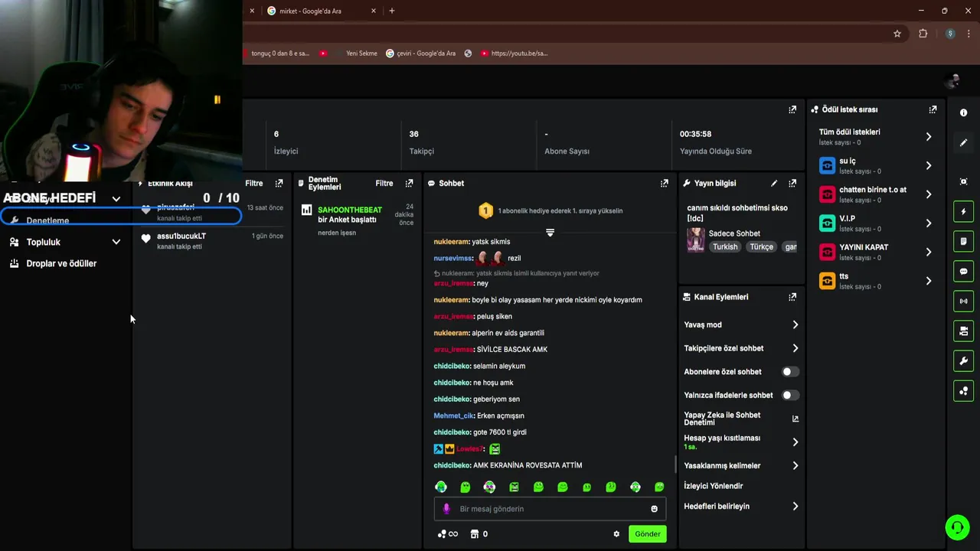
Task: Open a new browser tab
Action: [392, 11]
